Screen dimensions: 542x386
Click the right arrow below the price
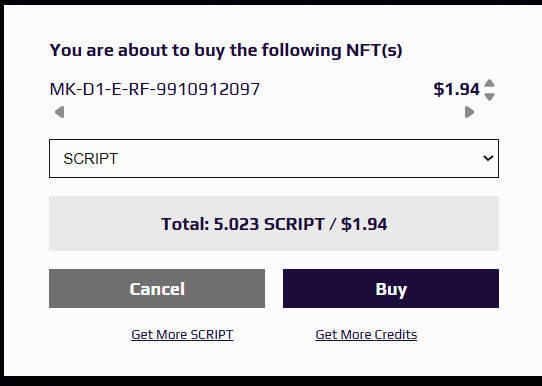click(469, 112)
